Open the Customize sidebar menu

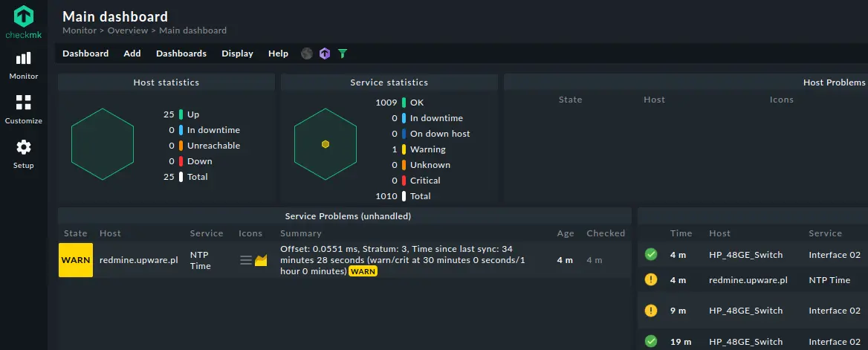[x=23, y=110]
